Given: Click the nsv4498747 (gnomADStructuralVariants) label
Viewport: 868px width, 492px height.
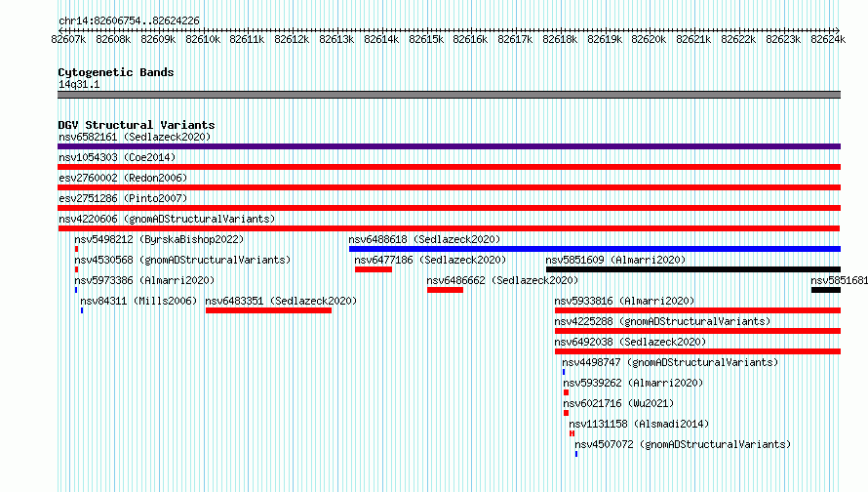Looking at the screenshot, I should coord(670,362).
